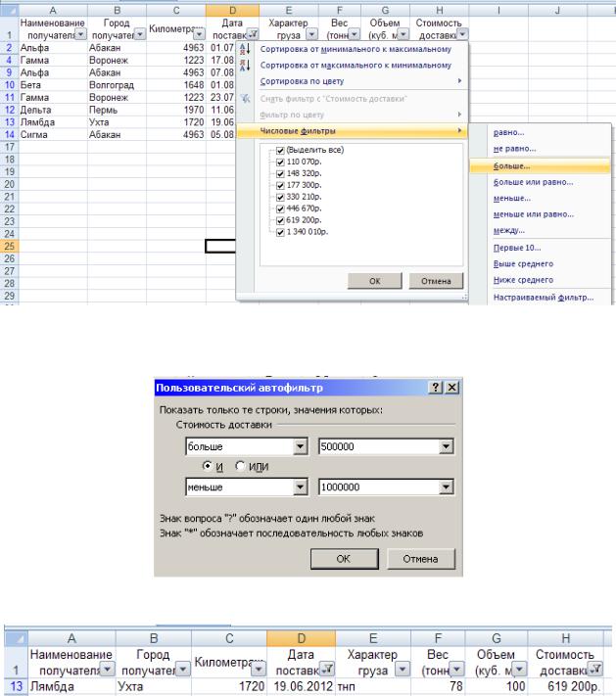This screenshot has height=696, width=616.
Task: Open filter dropdown for Стоимость доставки in top sheet
Action: [x=462, y=34]
